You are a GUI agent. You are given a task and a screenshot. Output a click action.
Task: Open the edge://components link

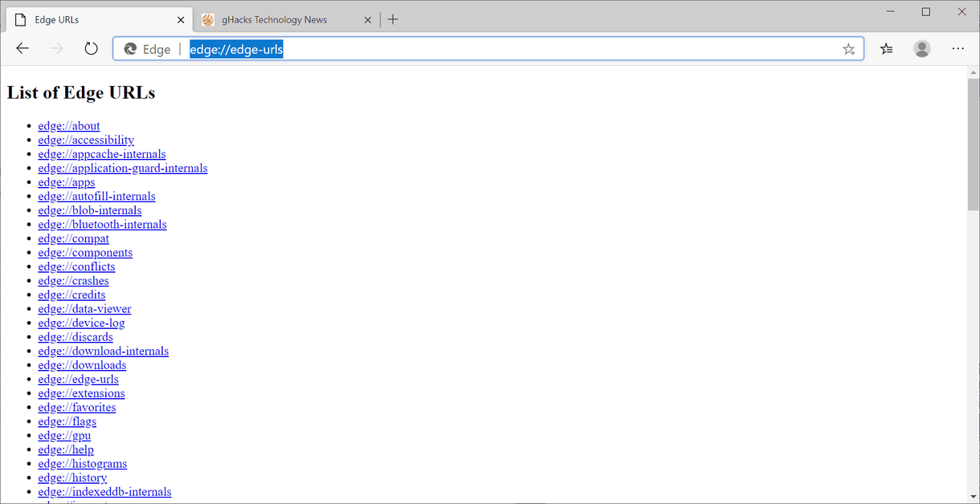[85, 252]
